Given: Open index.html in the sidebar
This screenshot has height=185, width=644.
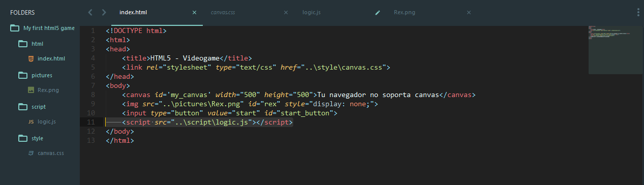Looking at the screenshot, I should 51,59.
